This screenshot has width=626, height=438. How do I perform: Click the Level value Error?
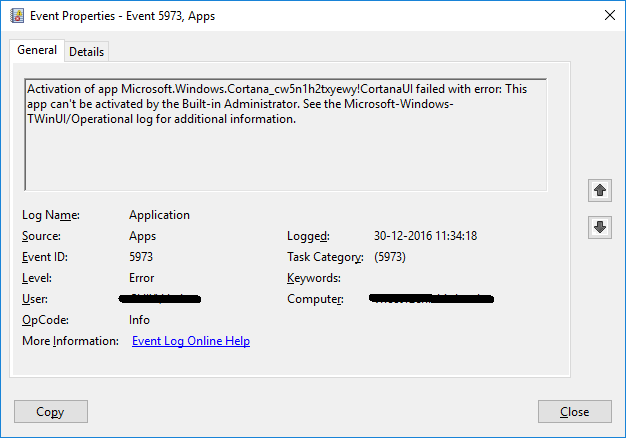point(142,278)
